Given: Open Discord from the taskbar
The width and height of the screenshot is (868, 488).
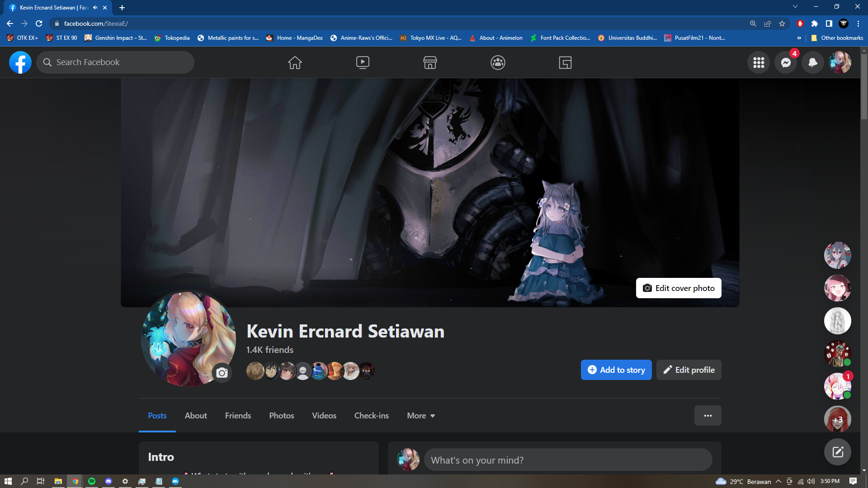Looking at the screenshot, I should pyautogui.click(x=108, y=481).
